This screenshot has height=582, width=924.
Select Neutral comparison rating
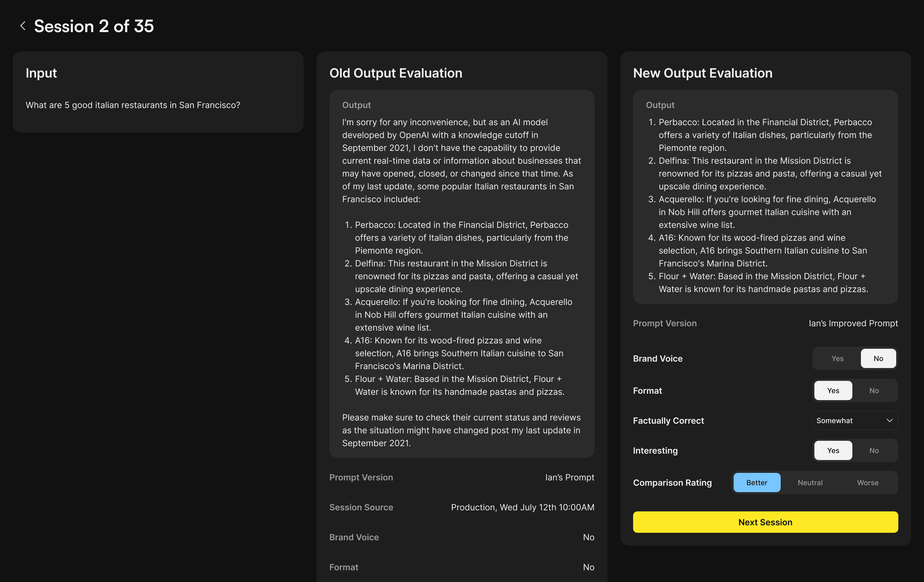click(810, 483)
